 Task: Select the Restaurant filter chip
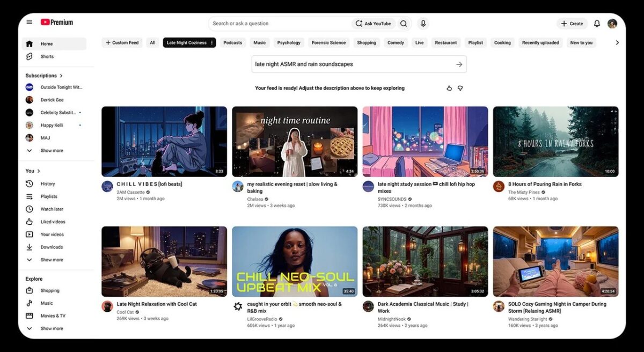(446, 42)
